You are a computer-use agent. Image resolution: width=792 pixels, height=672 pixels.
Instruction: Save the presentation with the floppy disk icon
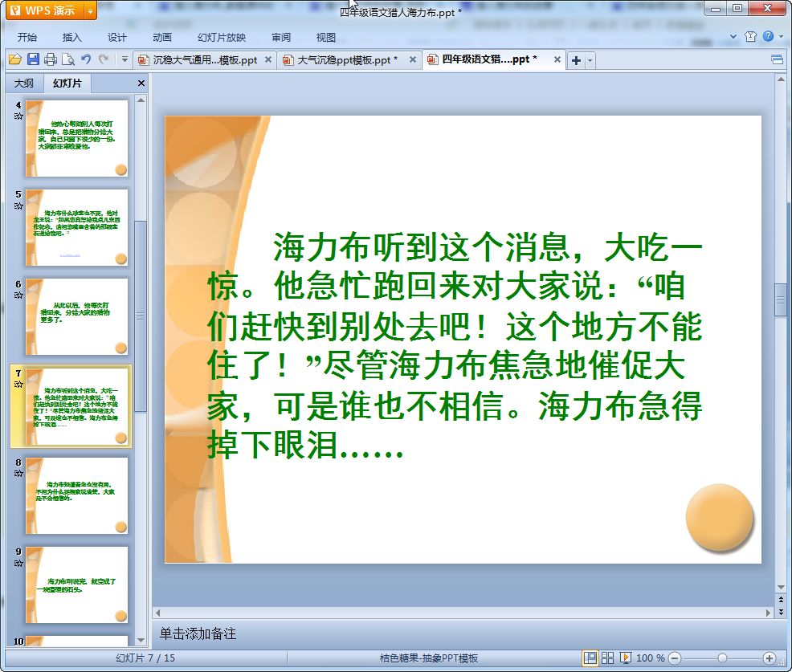[33, 59]
